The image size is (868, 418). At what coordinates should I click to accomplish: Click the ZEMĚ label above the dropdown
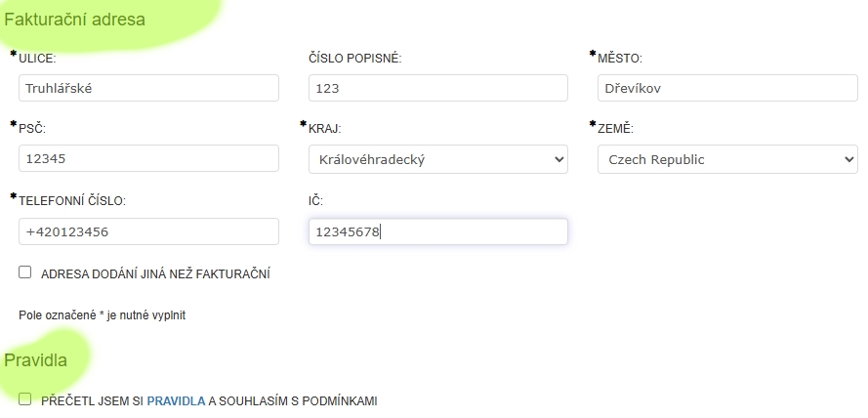(x=615, y=129)
